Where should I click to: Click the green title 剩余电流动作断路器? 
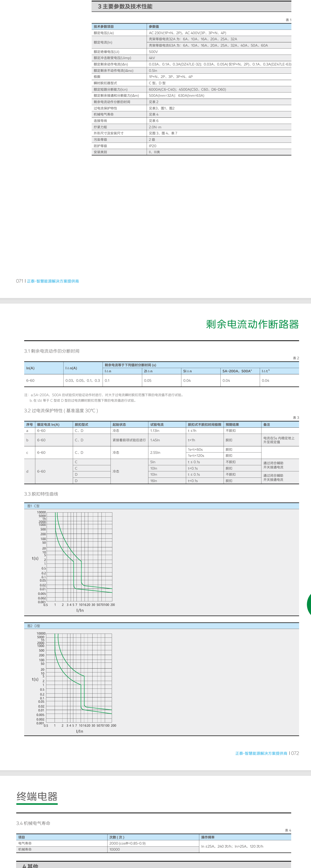tap(252, 324)
